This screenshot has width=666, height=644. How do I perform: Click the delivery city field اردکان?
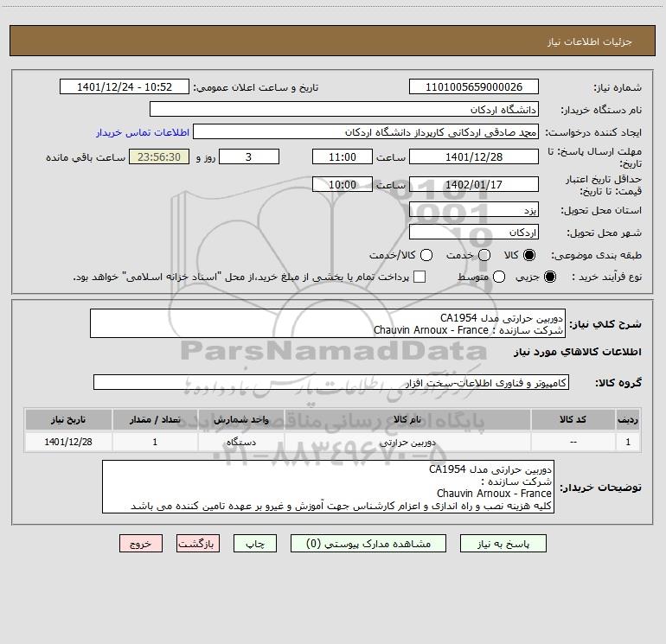pyautogui.click(x=474, y=232)
